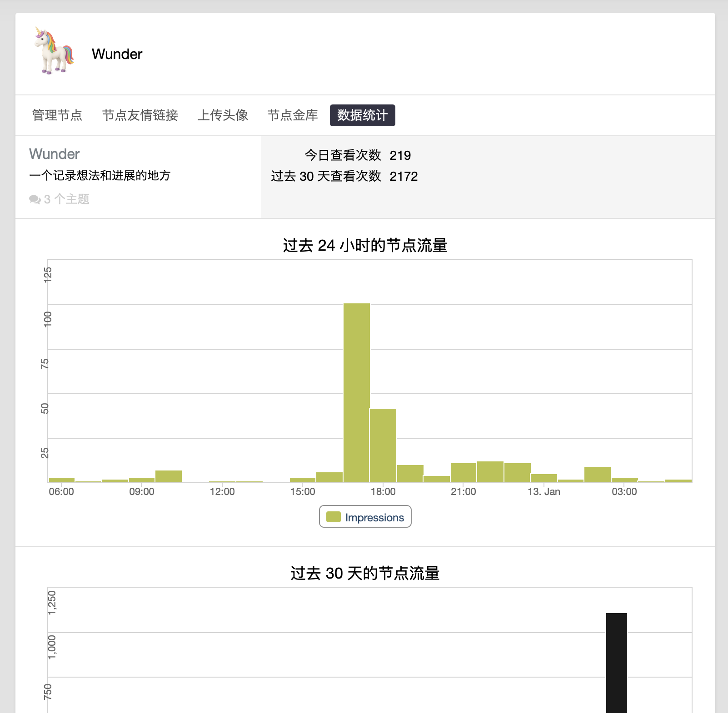The width and height of the screenshot is (728, 713).
Task: Click the bar at 06:00
Action: coord(61,480)
